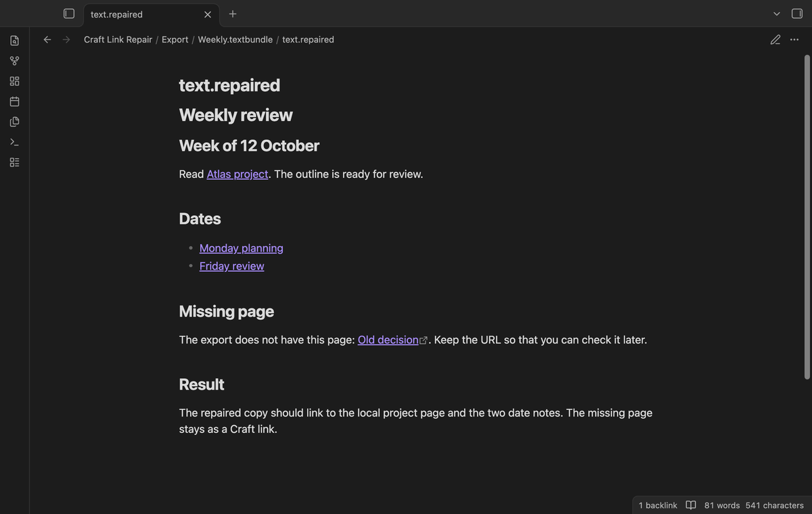Open Craft Link Repair breadcrumb
This screenshot has height=514, width=812.
(118, 40)
